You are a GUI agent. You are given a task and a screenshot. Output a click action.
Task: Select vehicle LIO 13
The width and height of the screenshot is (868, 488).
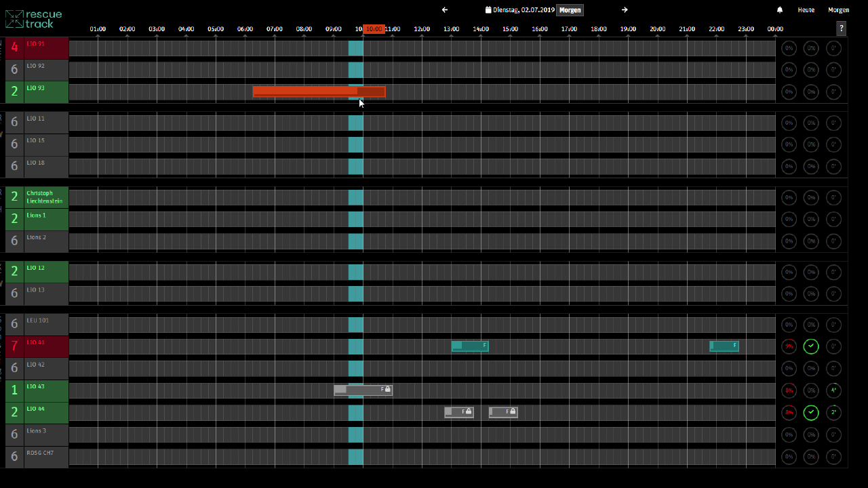(46, 293)
